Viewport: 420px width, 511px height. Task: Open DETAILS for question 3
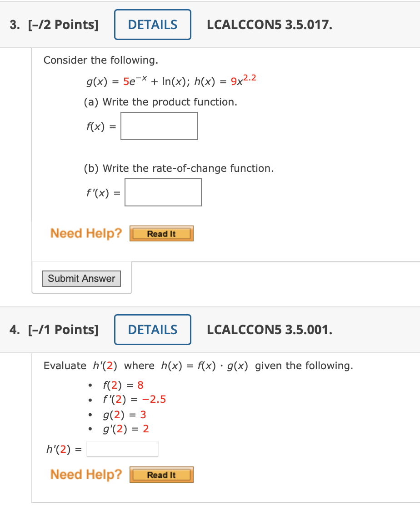pos(152,25)
